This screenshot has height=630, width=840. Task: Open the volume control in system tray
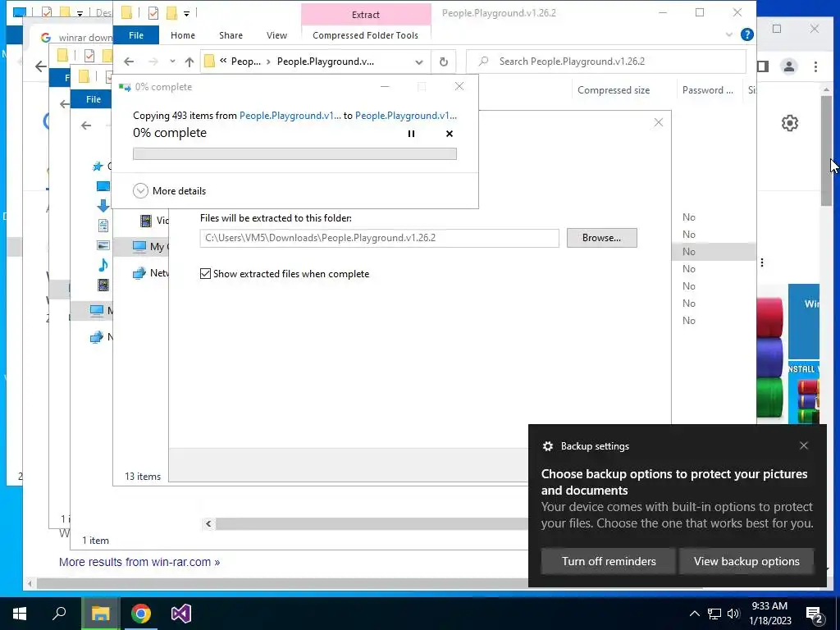click(733, 614)
